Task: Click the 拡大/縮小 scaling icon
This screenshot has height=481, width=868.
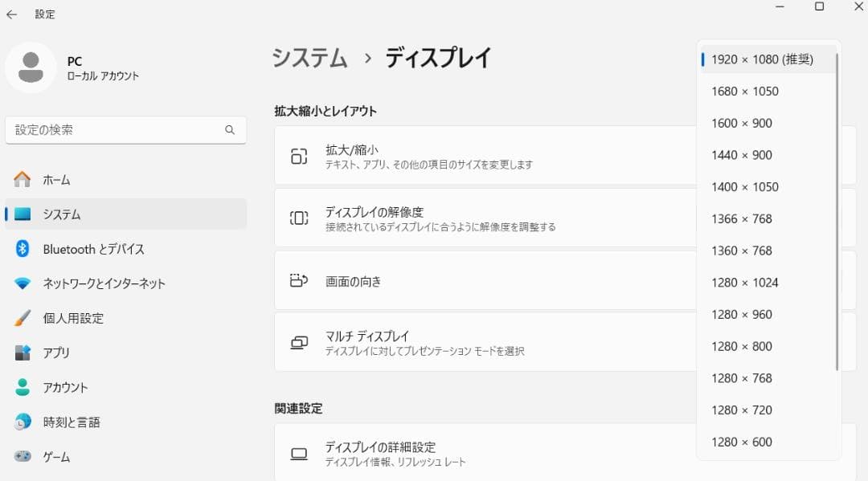Action: pos(301,157)
